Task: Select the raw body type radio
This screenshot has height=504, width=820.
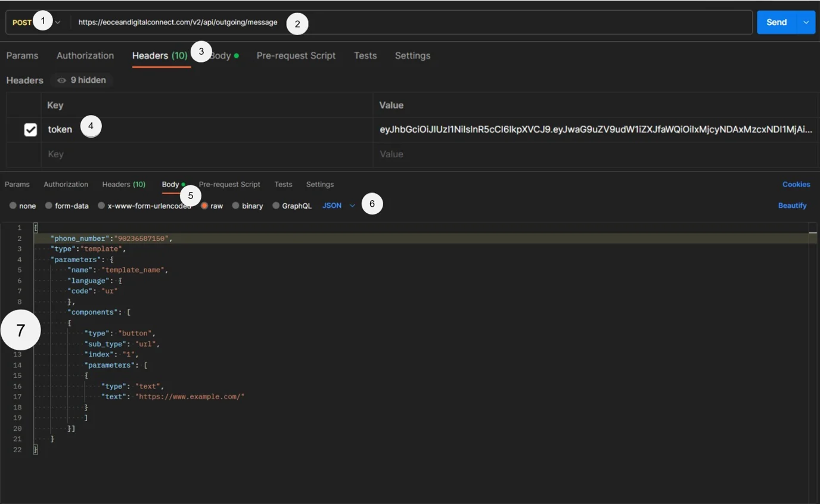Action: 204,206
